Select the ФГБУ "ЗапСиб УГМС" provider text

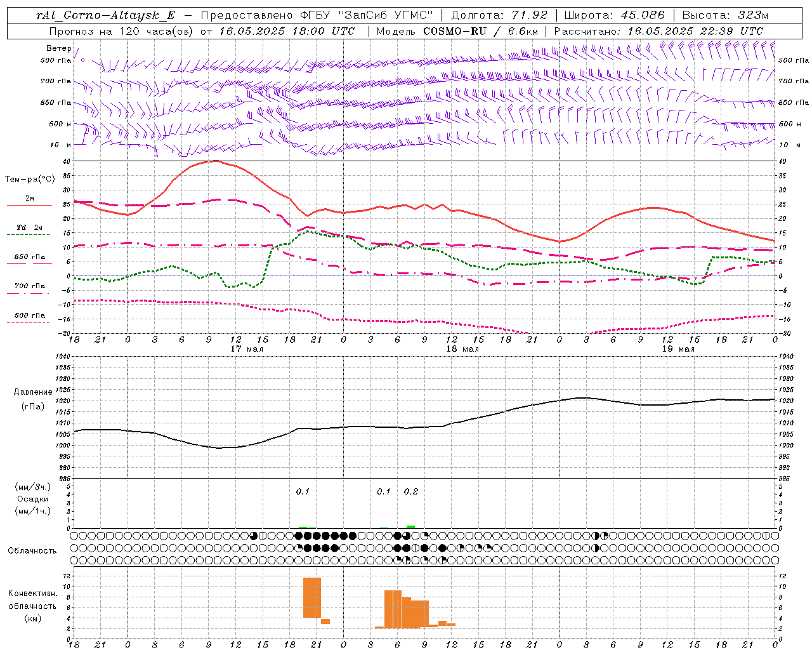click(x=365, y=15)
